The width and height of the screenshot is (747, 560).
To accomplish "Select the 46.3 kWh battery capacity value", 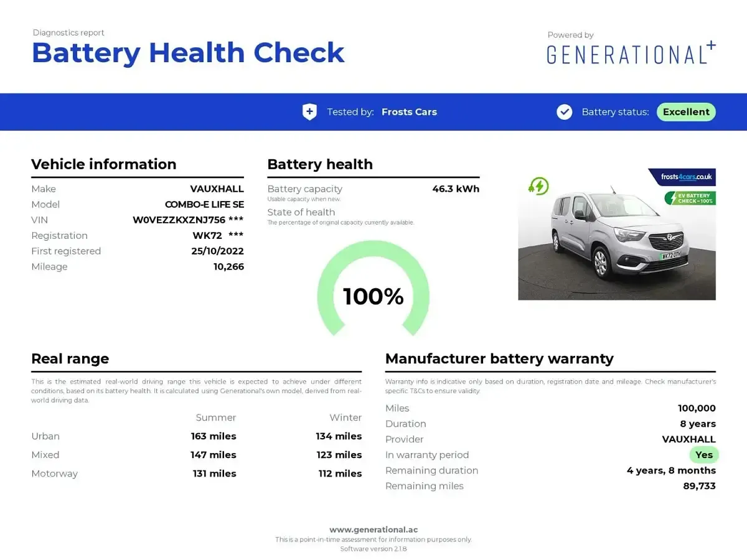I will pos(456,189).
